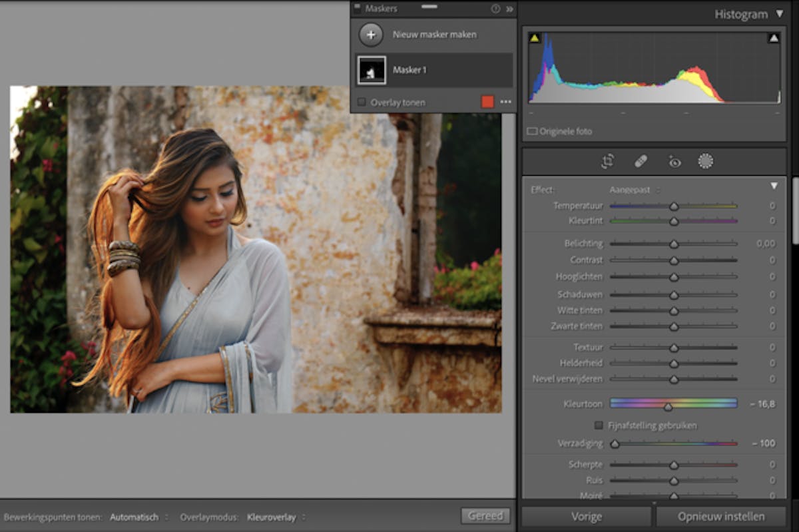The height and width of the screenshot is (532, 799).
Task: Click the Bewerkingspunten tonen label
Action: coord(53,517)
